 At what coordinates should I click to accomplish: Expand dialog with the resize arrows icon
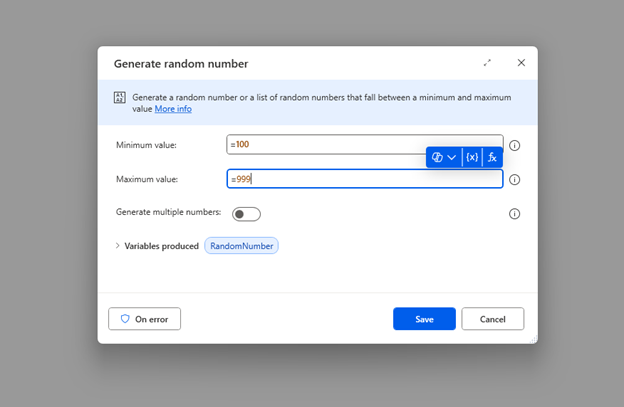click(487, 63)
